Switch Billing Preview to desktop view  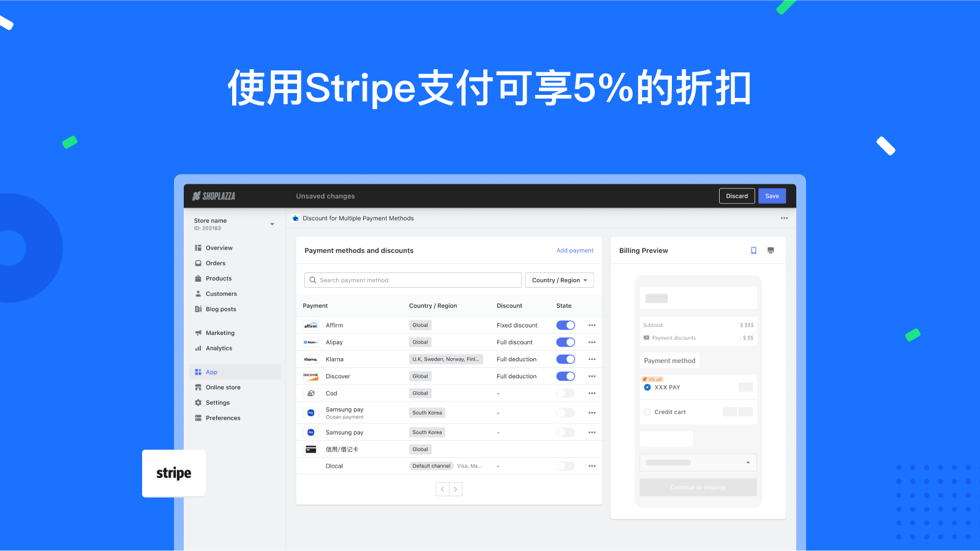pyautogui.click(x=771, y=250)
